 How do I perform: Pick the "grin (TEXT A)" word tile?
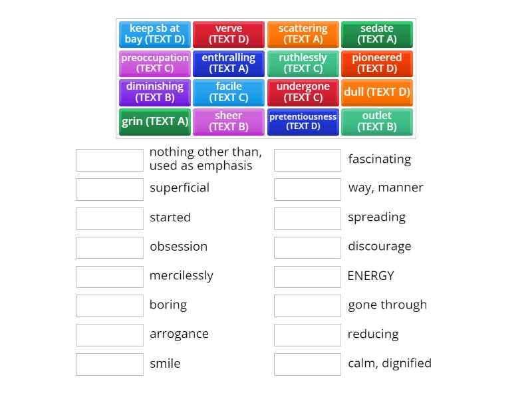(x=154, y=122)
